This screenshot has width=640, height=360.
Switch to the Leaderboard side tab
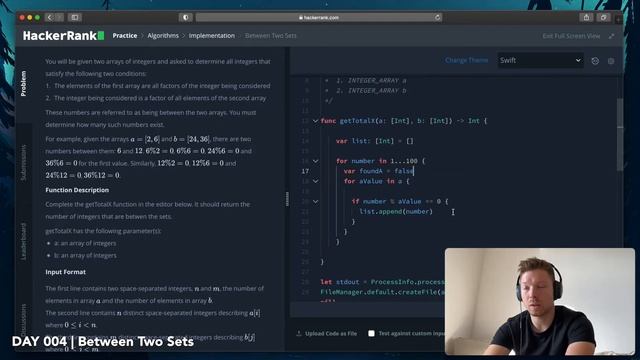24,241
